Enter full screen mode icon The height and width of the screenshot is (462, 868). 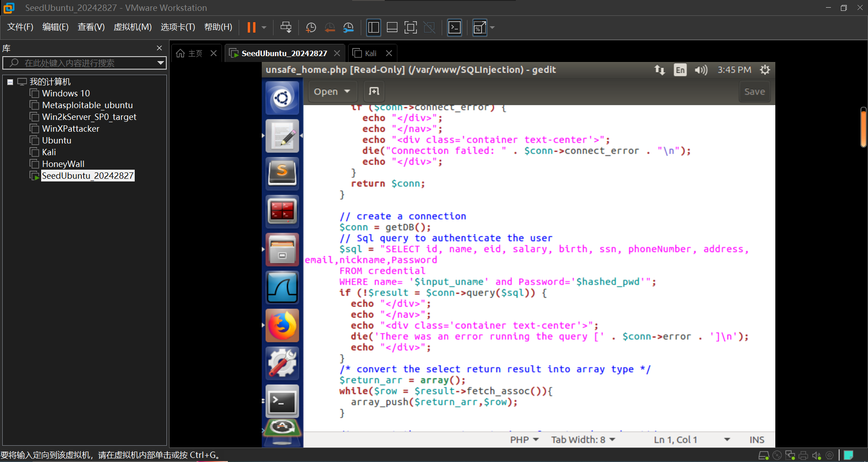tap(410, 28)
